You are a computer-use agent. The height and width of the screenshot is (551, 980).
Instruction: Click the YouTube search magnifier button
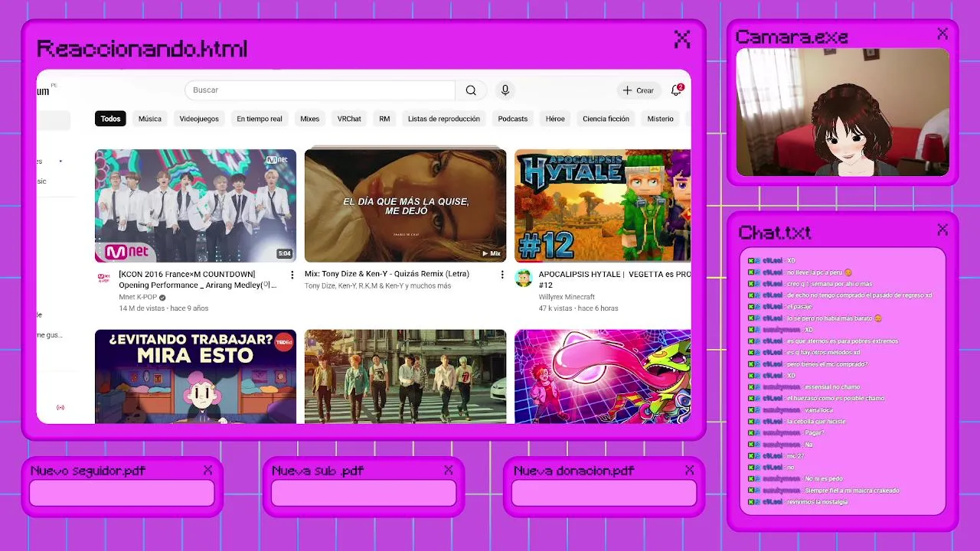coord(471,90)
